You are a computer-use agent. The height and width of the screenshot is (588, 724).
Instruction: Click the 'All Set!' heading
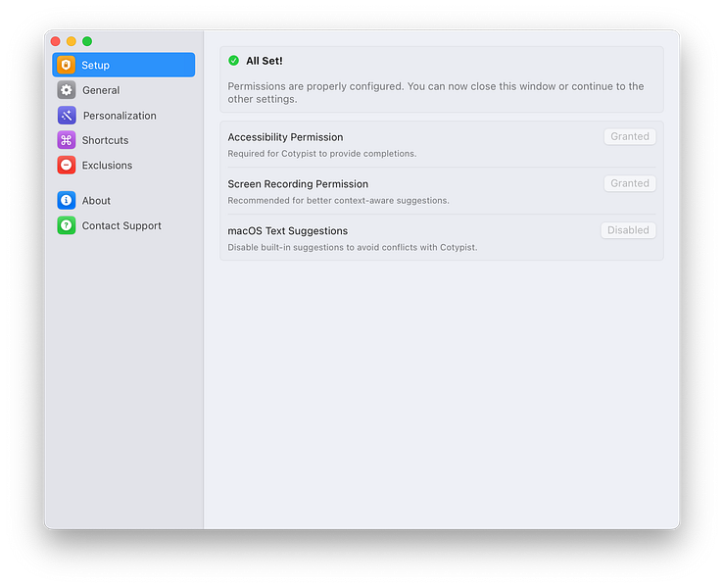click(x=265, y=61)
